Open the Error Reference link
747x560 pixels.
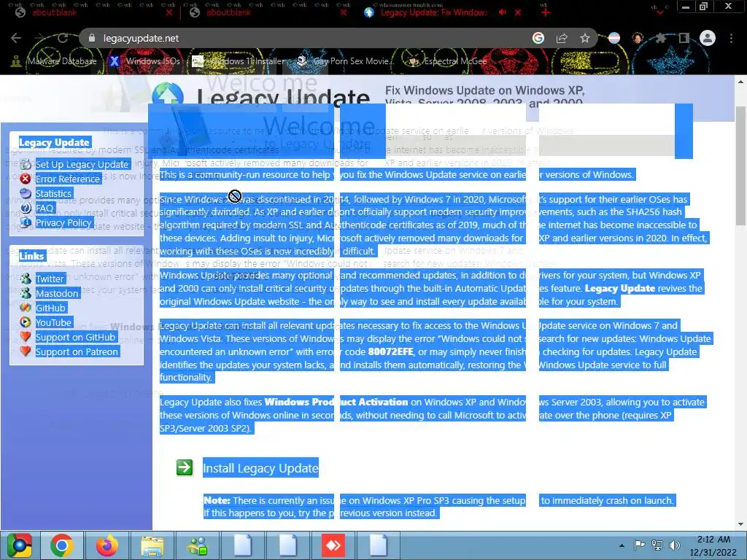tap(68, 179)
